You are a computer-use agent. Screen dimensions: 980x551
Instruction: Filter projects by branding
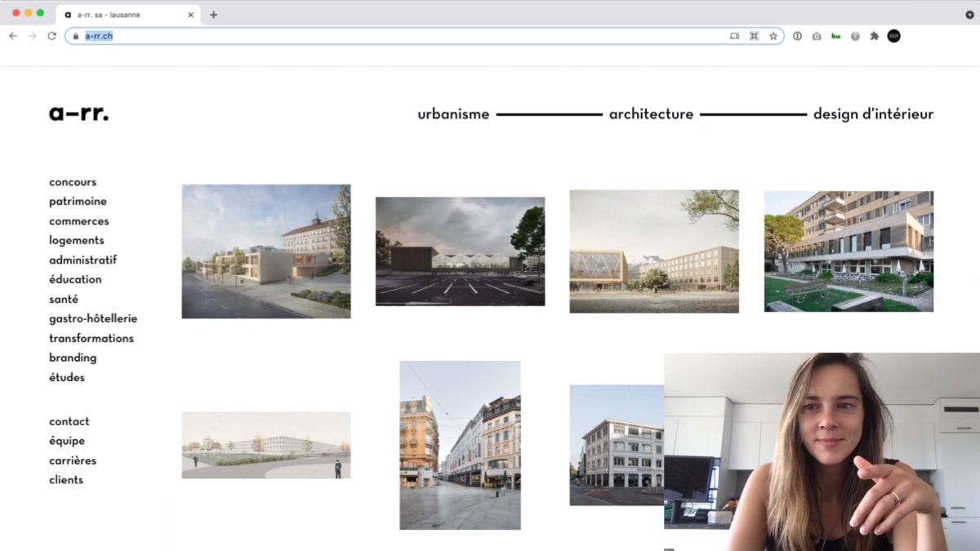tap(73, 358)
